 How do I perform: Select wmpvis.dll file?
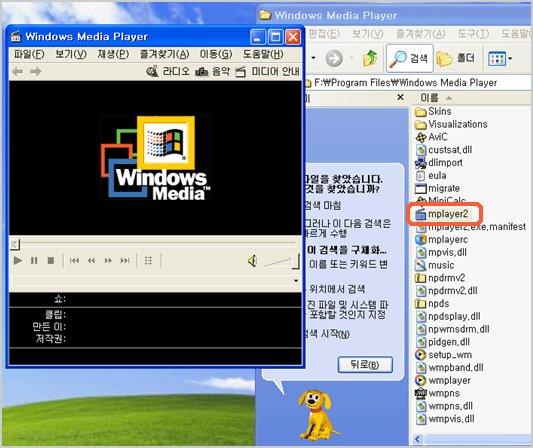point(445,419)
